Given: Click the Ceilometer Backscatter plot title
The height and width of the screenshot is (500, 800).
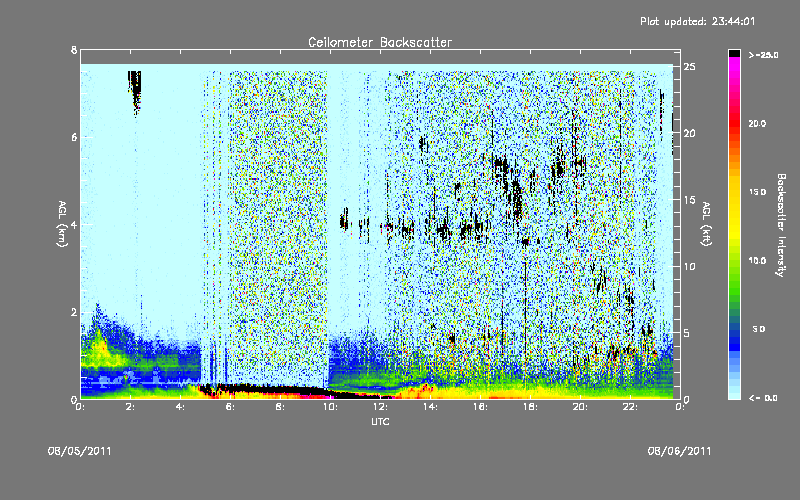Looking at the screenshot, I should pyautogui.click(x=380, y=42).
